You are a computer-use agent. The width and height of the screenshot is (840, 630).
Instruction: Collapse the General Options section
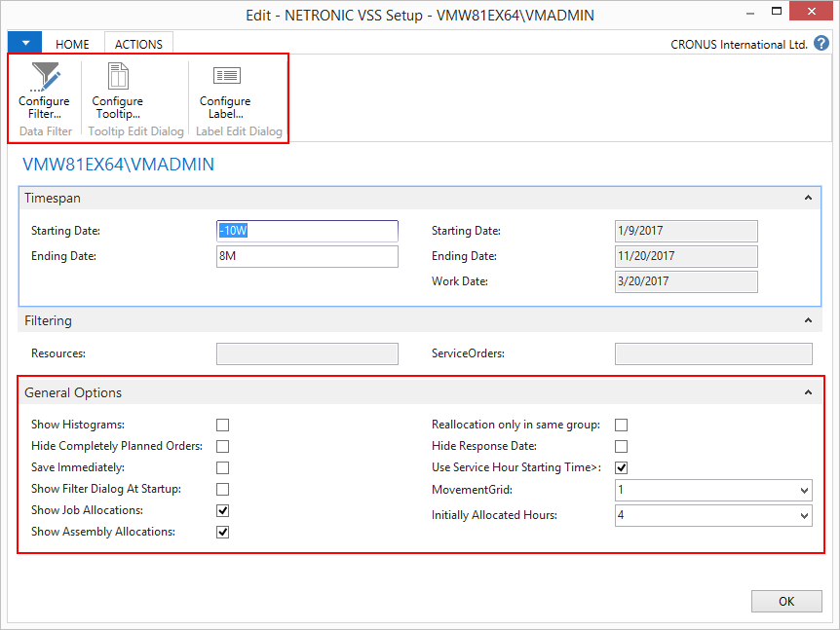[808, 391]
